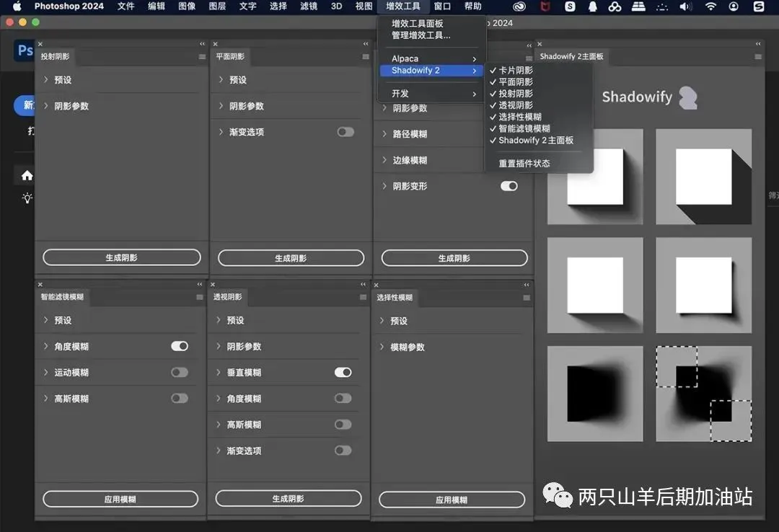Click the user account icon in menu bar
The height and width of the screenshot is (532, 779).
click(x=734, y=6)
